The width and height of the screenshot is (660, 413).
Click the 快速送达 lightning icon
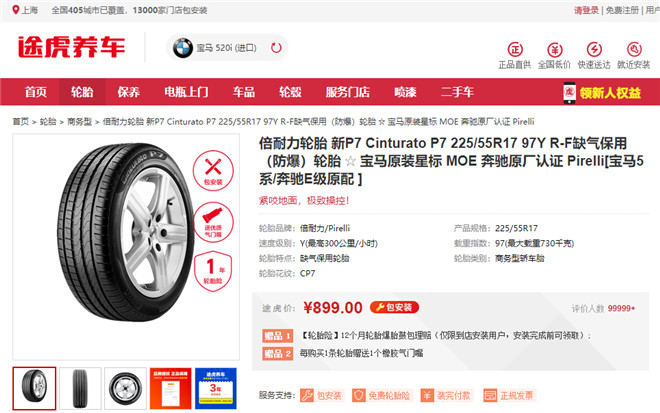click(x=594, y=49)
